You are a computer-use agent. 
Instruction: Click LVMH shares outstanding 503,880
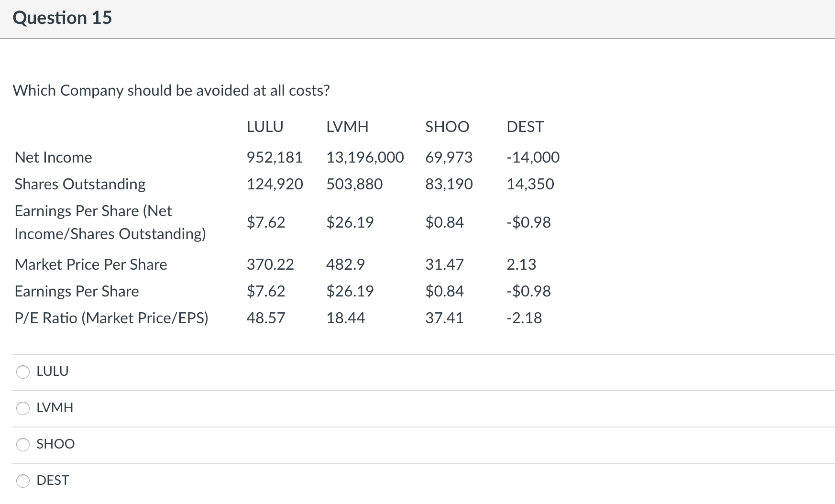pos(354,184)
